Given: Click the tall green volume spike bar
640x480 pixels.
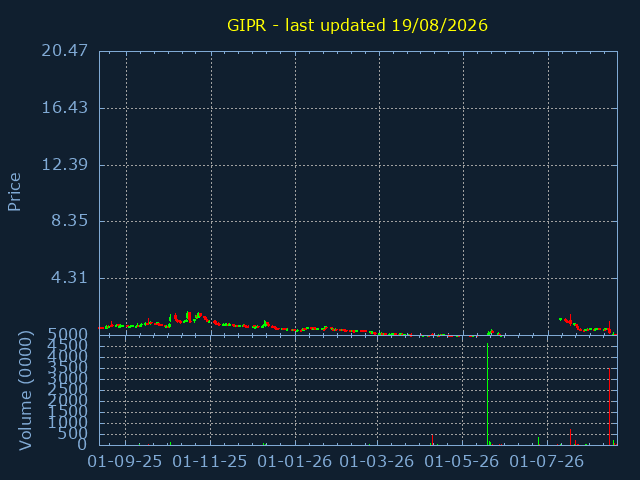Looking at the screenshot, I should click(x=487, y=394).
